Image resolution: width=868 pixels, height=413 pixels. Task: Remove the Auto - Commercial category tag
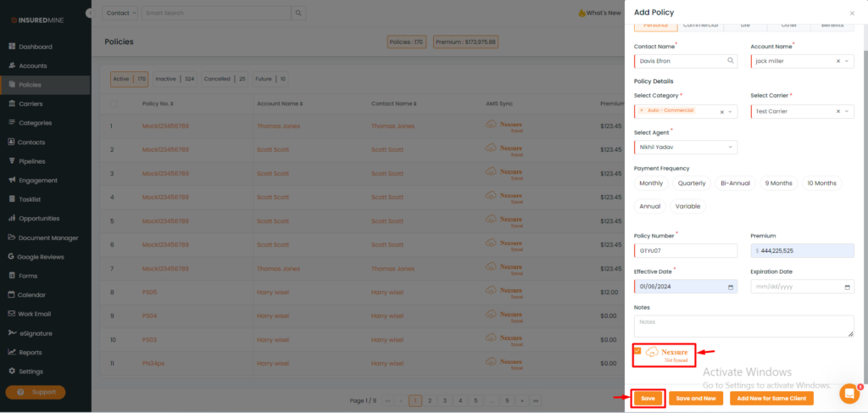click(642, 110)
